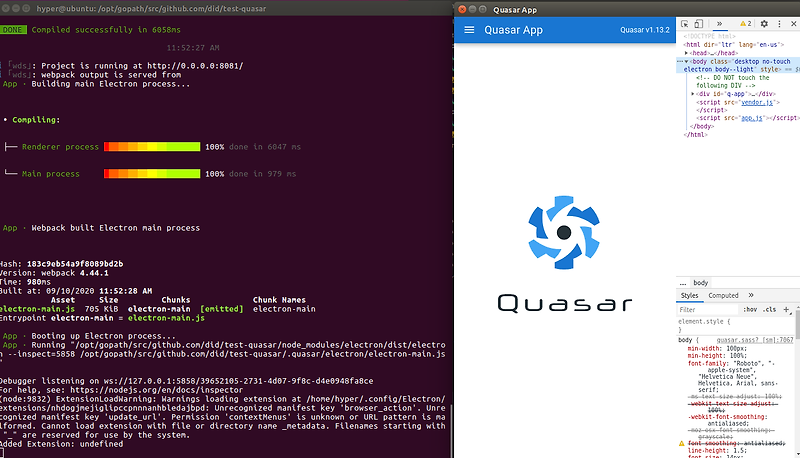Click the font-smoothing warning triangle icon
Screen dimensions: 800x458
point(681,443)
